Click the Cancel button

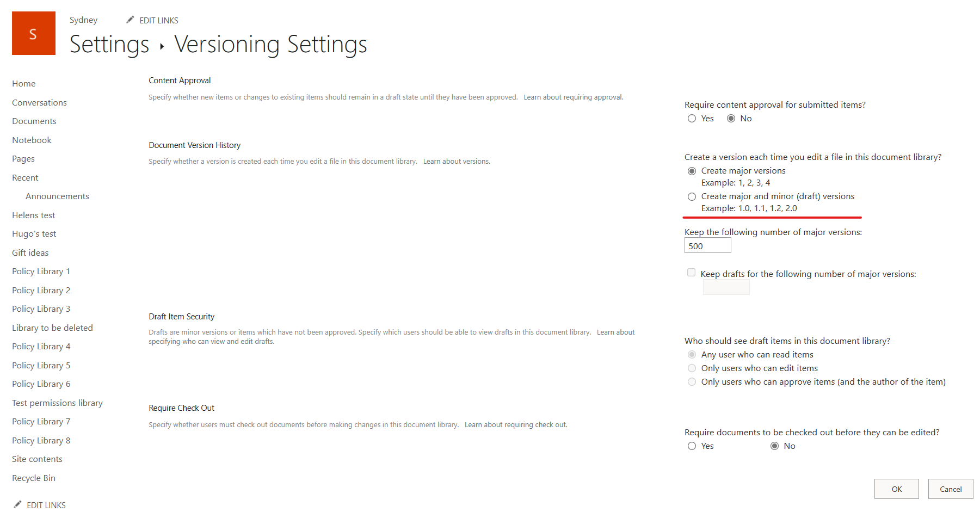(950, 489)
